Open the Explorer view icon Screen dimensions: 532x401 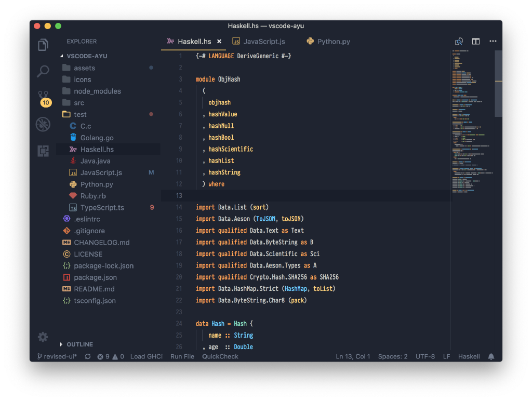[43, 45]
